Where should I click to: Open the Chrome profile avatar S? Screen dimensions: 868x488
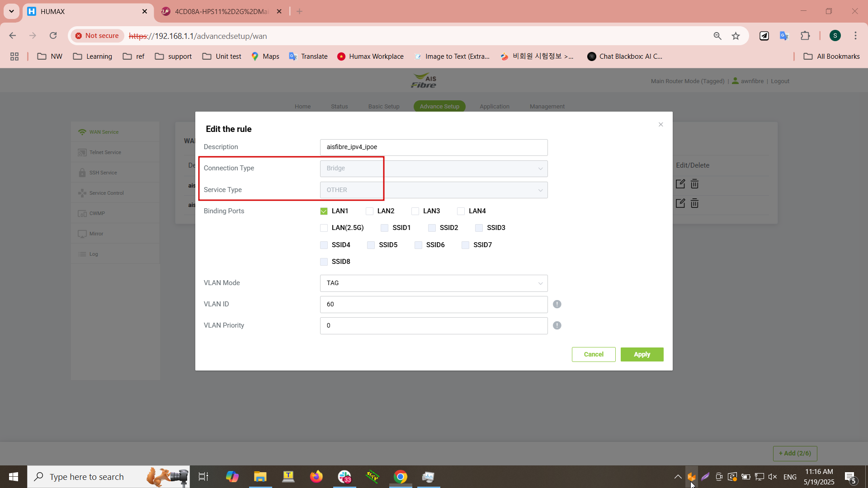(835, 36)
